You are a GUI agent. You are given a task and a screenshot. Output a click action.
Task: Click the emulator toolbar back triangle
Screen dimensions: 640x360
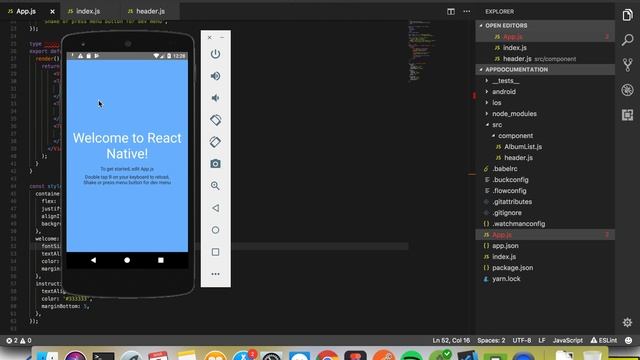click(215, 208)
